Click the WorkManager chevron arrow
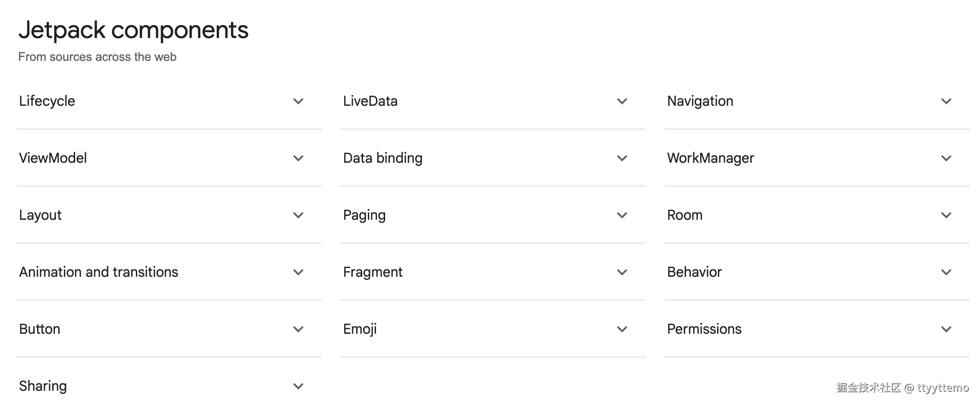 pos(946,158)
